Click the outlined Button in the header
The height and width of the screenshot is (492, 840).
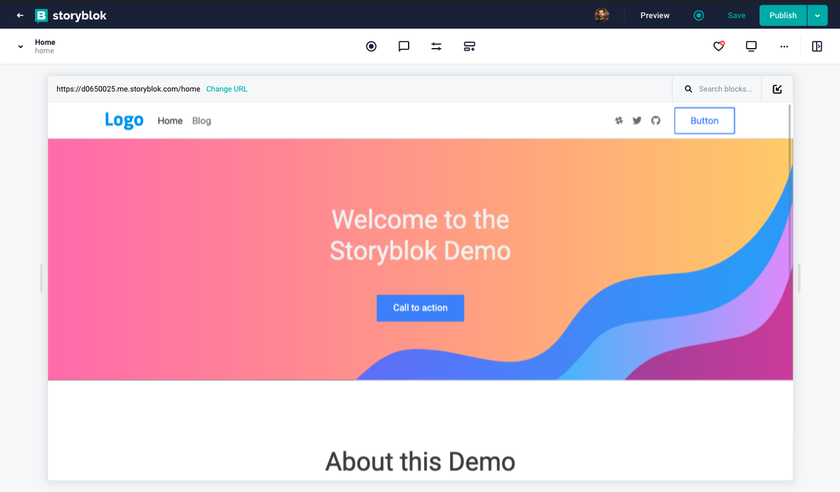(x=704, y=121)
